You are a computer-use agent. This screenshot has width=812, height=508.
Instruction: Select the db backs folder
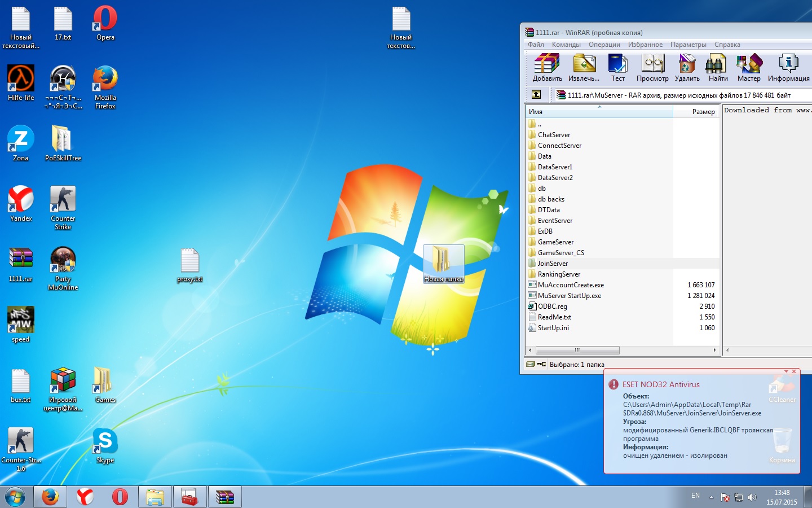(551, 199)
